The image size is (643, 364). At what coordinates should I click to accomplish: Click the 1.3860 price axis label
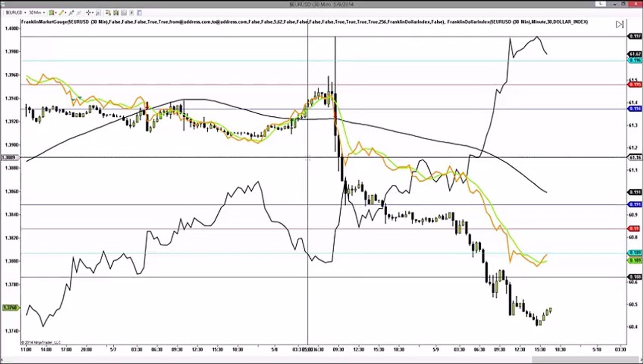coord(12,191)
